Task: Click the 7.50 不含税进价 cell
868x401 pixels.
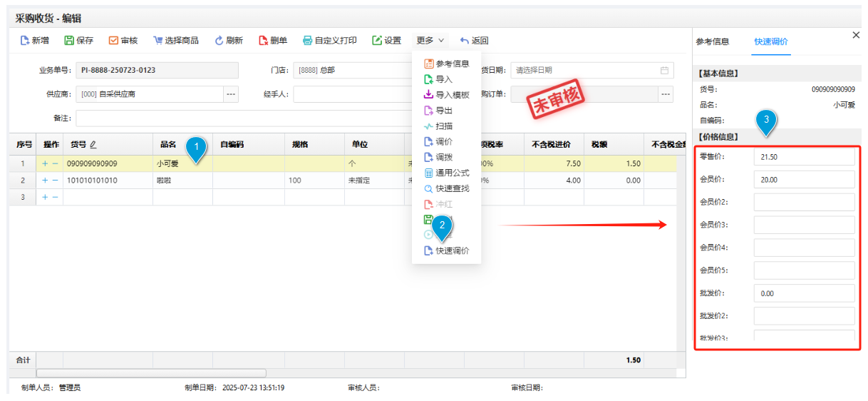Action: coord(555,163)
